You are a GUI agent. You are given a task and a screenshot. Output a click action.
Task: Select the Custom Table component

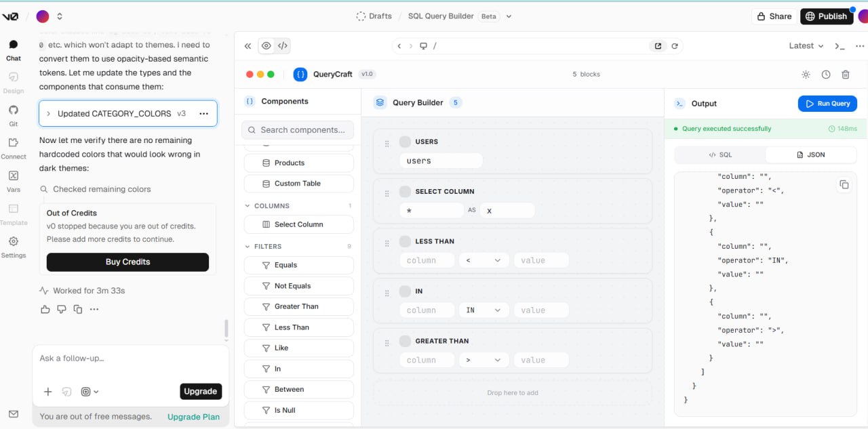(298, 184)
